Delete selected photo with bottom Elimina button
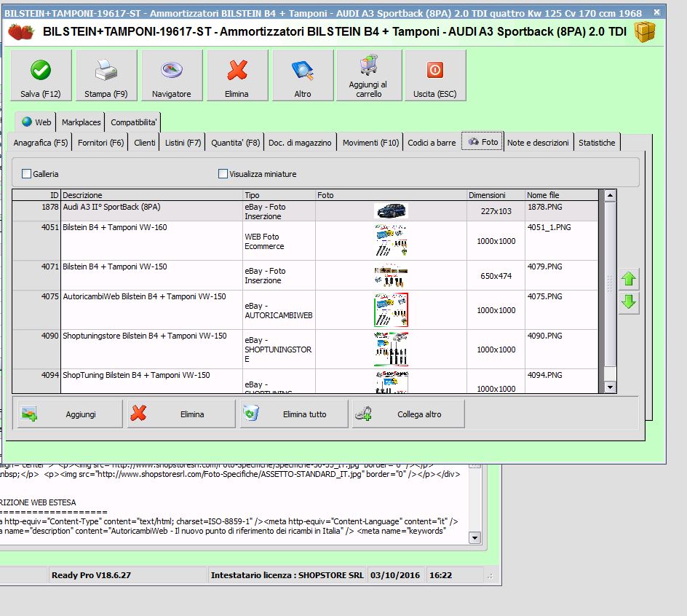The image size is (687, 616). tap(181, 414)
